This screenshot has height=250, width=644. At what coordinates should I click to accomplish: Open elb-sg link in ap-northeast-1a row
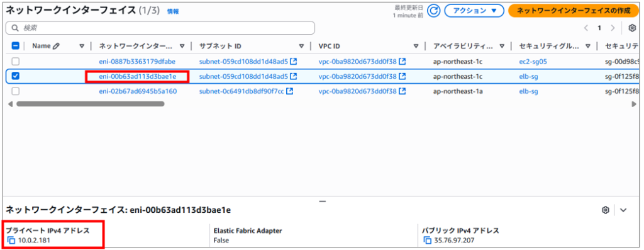click(528, 91)
